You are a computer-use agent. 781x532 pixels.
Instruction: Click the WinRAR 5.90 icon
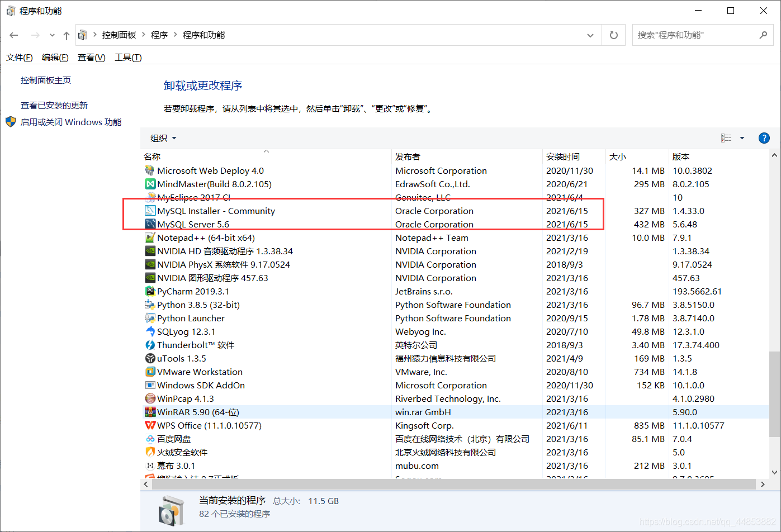click(150, 412)
